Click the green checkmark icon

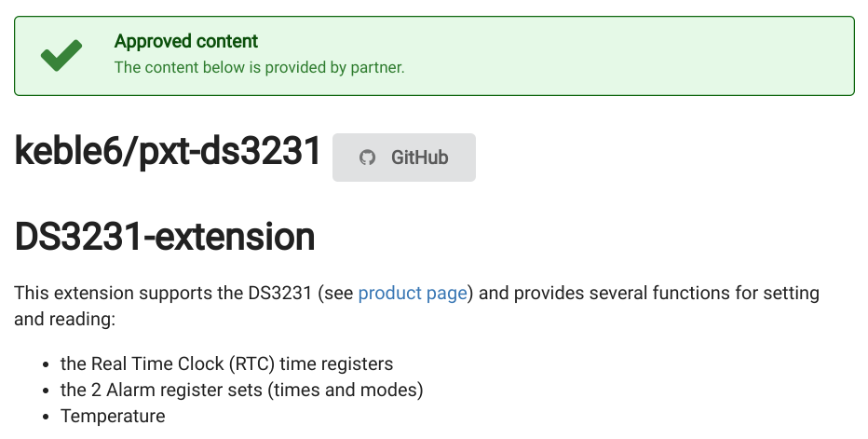(61, 56)
